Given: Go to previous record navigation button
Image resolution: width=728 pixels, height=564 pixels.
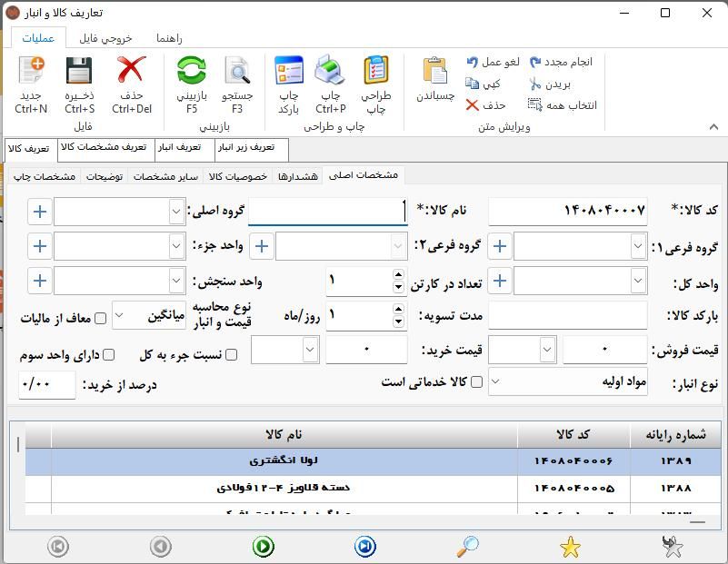Looking at the screenshot, I should (161, 547).
